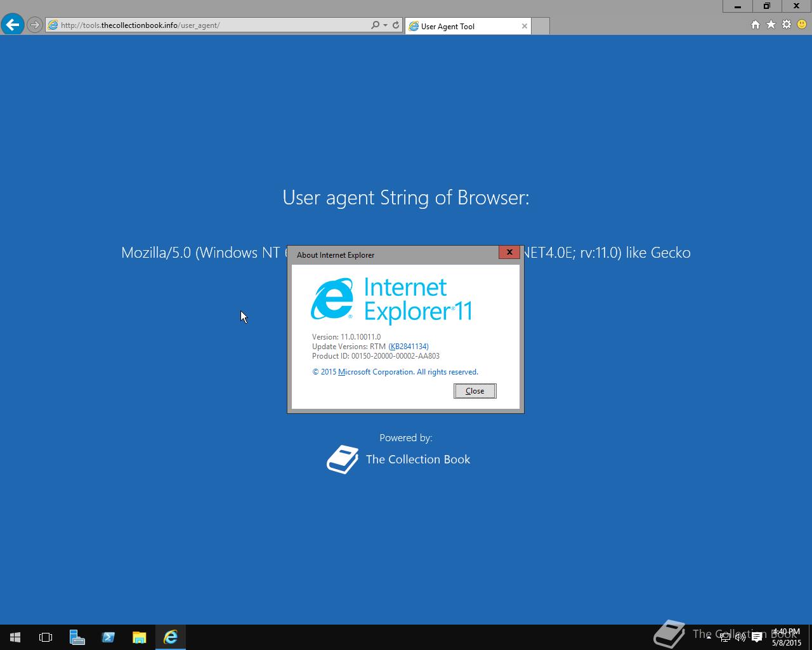Open Task View on the taskbar
This screenshot has height=650, width=812.
tap(46, 637)
